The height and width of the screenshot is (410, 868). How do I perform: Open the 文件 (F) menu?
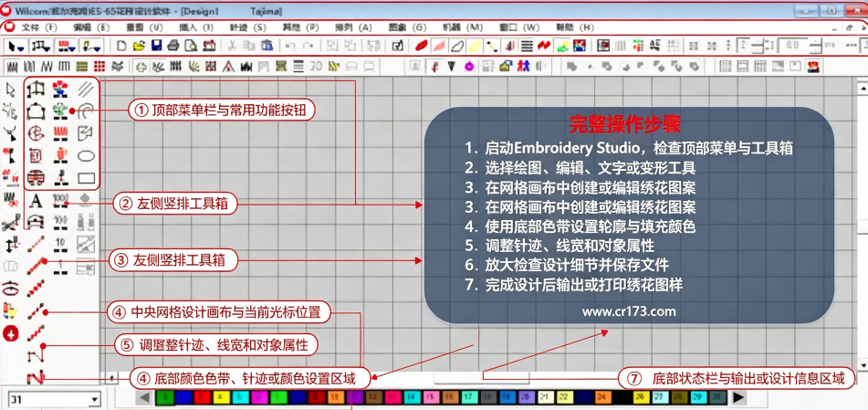39,26
